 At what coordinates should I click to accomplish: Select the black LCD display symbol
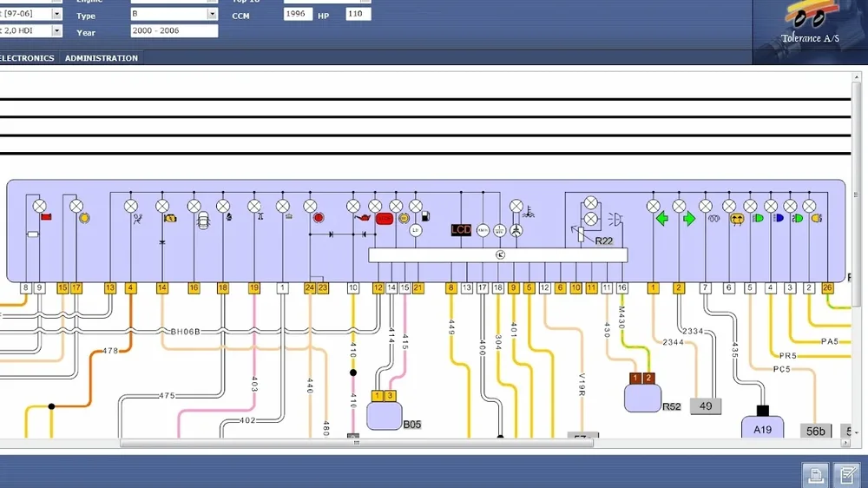click(x=461, y=230)
